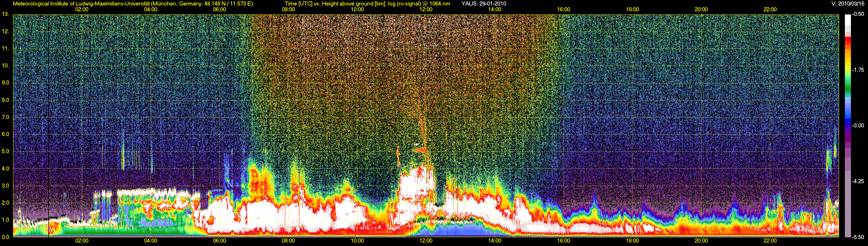Click the 3.0 height axis label
This screenshot has height=246, width=868.
[x=5, y=185]
